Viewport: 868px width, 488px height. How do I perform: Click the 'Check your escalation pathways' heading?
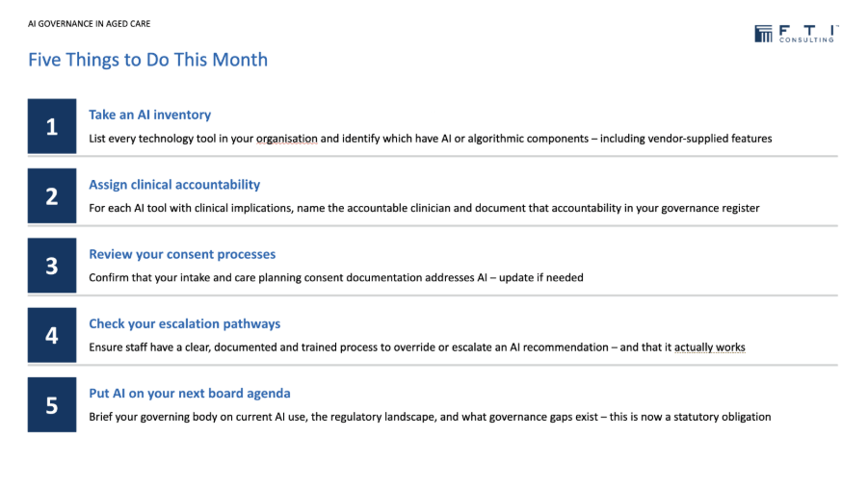(x=185, y=323)
